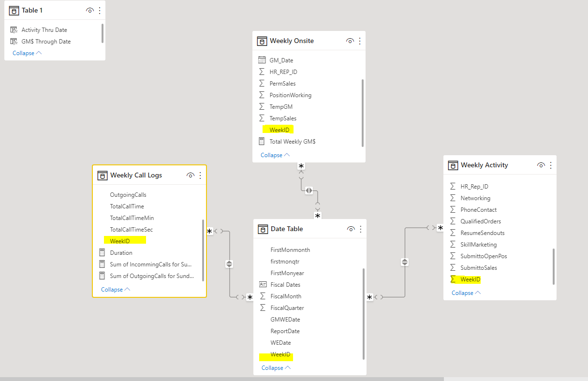Click the sigma icon beside PermSales

point(262,84)
